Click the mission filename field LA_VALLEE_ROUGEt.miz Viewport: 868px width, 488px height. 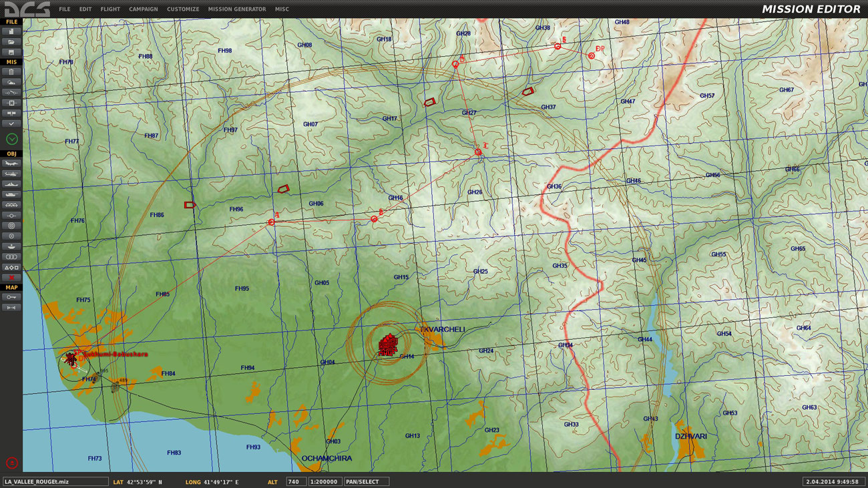[x=55, y=481]
